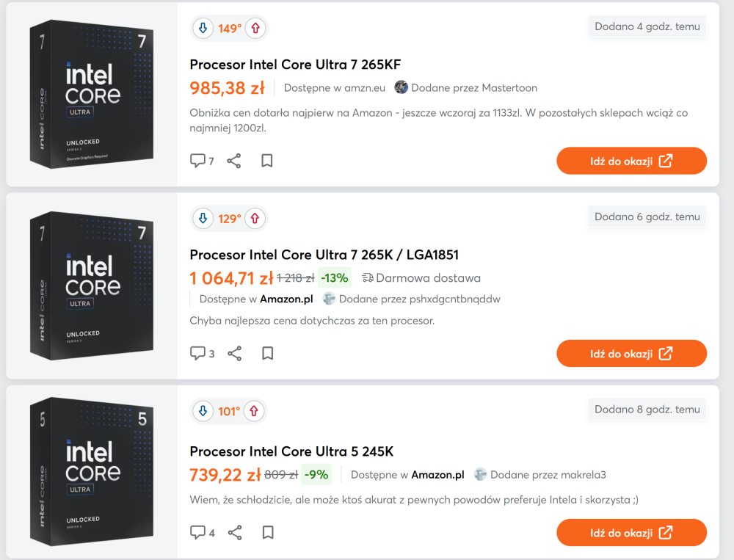Upvote the Core Ultra 7 265KF deal
Viewport: 734px width, 560px height.
pos(255,29)
